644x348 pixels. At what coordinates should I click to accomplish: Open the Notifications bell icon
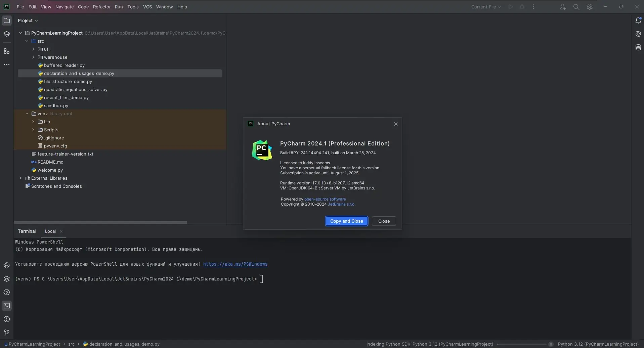(638, 20)
